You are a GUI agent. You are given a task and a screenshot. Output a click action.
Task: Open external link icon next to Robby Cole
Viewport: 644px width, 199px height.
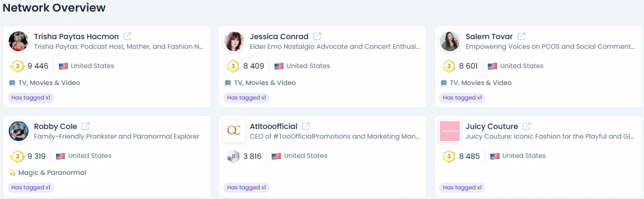(x=85, y=126)
